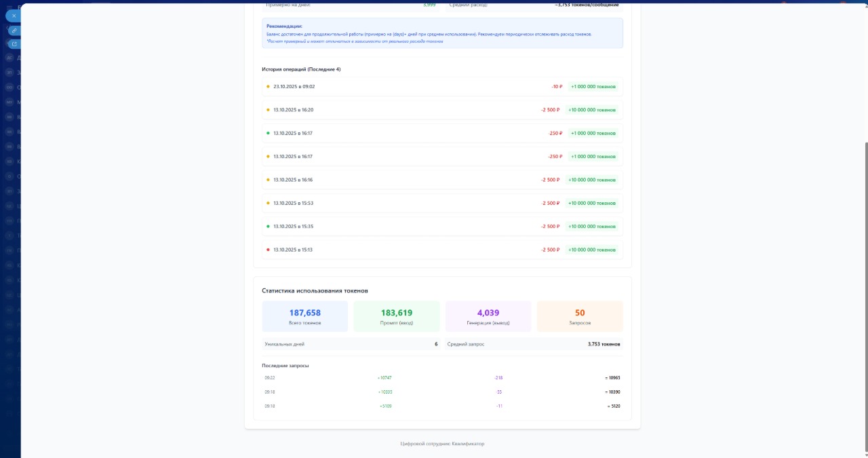This screenshot has height=458, width=868.
Task: Click the green status dot for 13.10.2025 15:35
Action: [268, 227]
